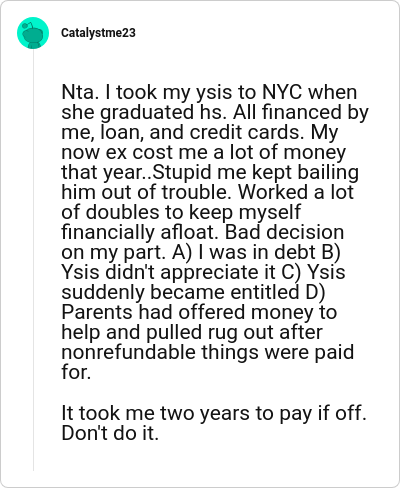The width and height of the screenshot is (400, 488).
Task: Click the line 'of doubles to keep myself'
Action: coord(181,212)
